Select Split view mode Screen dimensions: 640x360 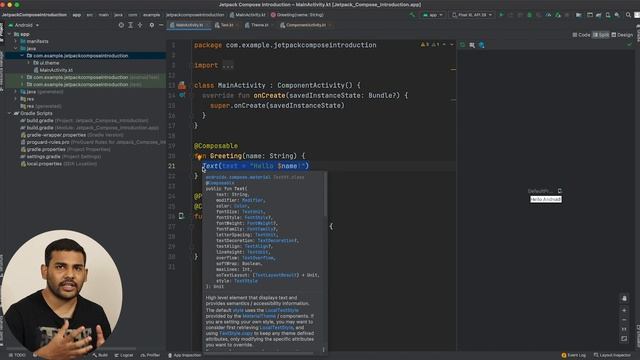[601, 35]
